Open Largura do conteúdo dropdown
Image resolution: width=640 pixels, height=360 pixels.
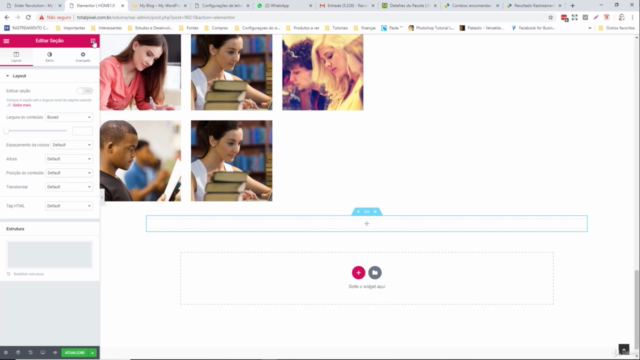click(x=69, y=117)
